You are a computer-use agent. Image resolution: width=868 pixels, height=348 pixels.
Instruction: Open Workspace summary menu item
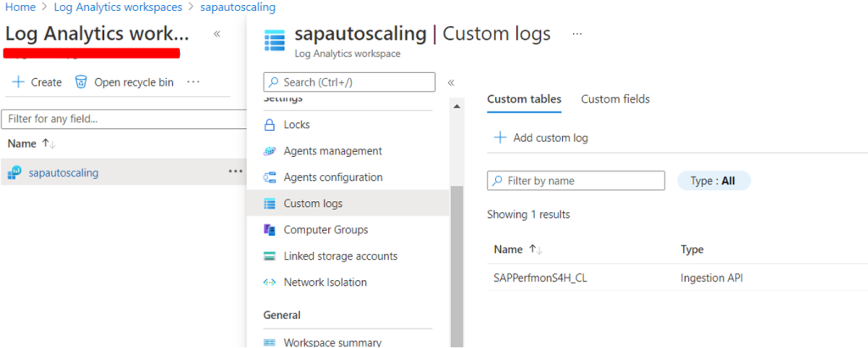click(x=332, y=342)
